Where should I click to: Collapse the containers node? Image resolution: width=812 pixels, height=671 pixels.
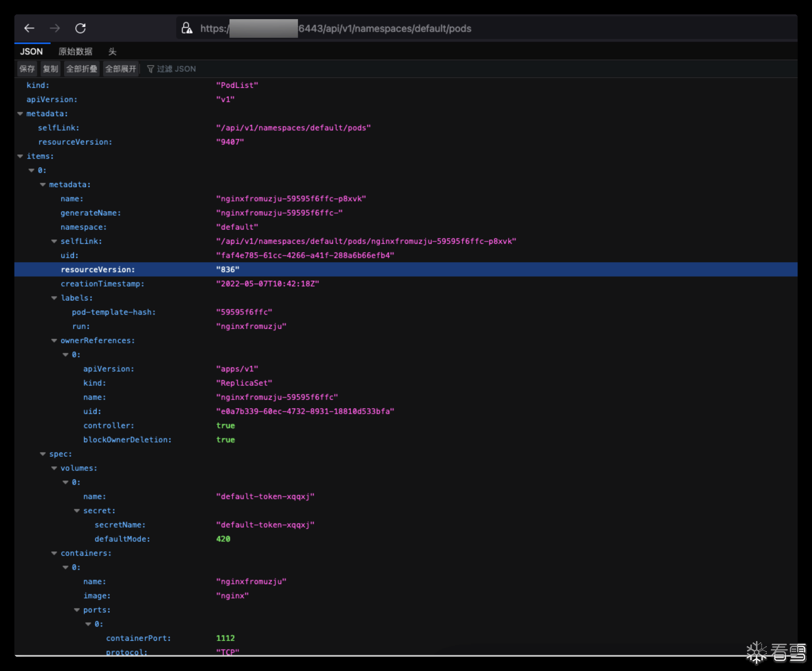pyautogui.click(x=54, y=553)
